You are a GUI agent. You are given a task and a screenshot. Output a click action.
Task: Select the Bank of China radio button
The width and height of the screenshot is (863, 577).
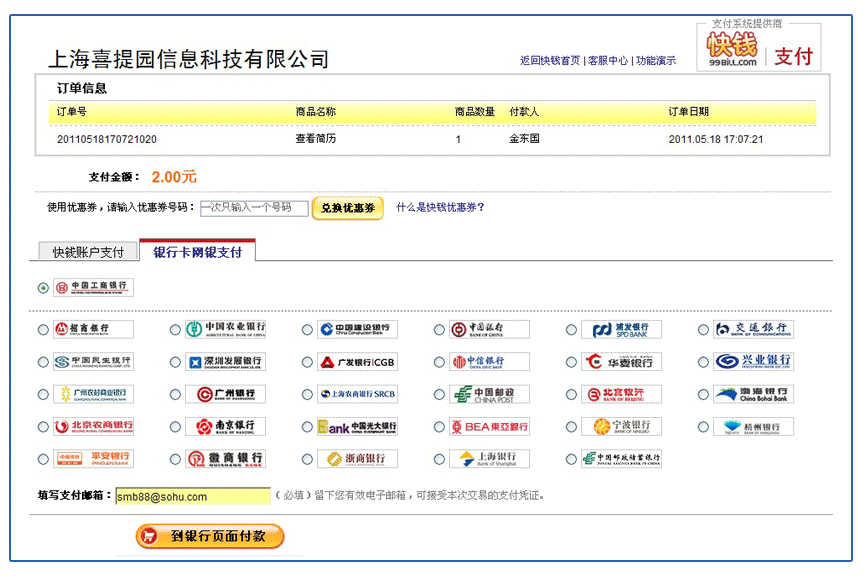pos(439,330)
